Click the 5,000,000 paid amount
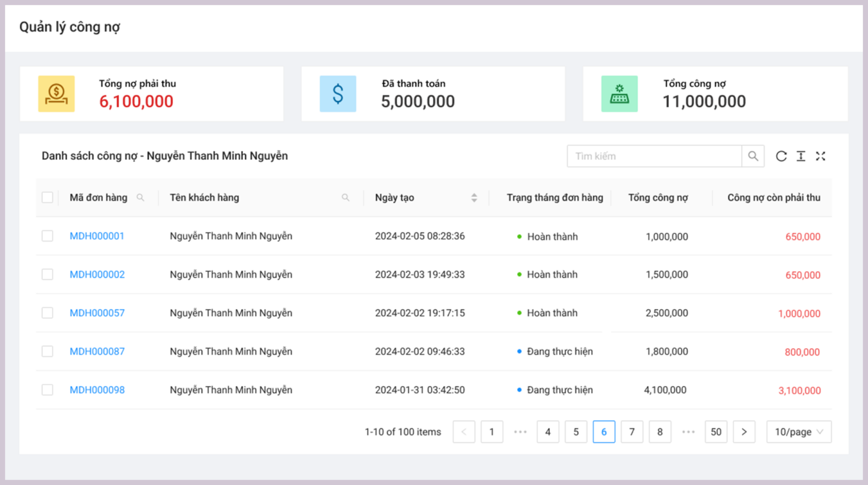The height and width of the screenshot is (485, 868). tap(418, 102)
